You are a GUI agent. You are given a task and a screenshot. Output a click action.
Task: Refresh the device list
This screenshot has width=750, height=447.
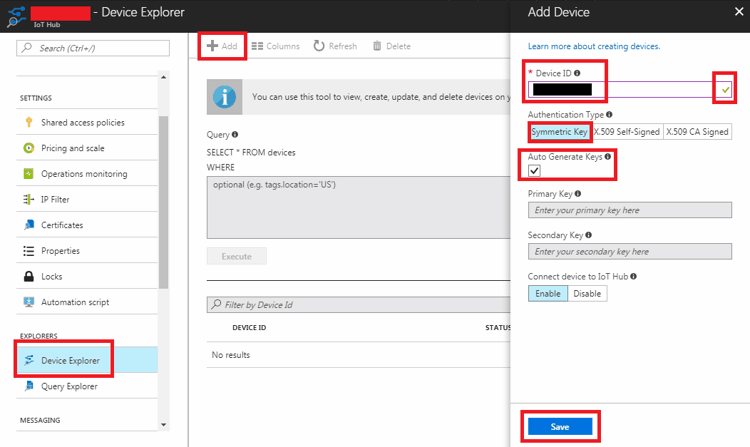[334, 46]
